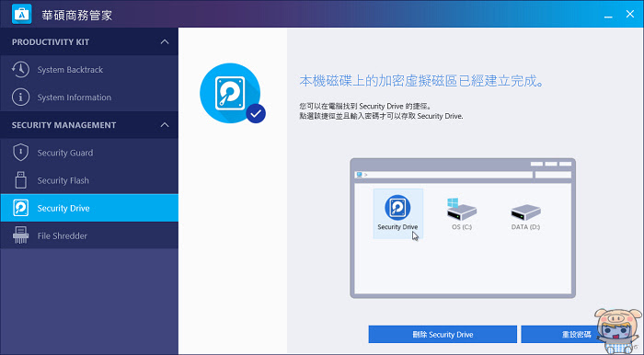644x355 pixels.
Task: Click the 刪除 Security Drive button
Action: [443, 335]
